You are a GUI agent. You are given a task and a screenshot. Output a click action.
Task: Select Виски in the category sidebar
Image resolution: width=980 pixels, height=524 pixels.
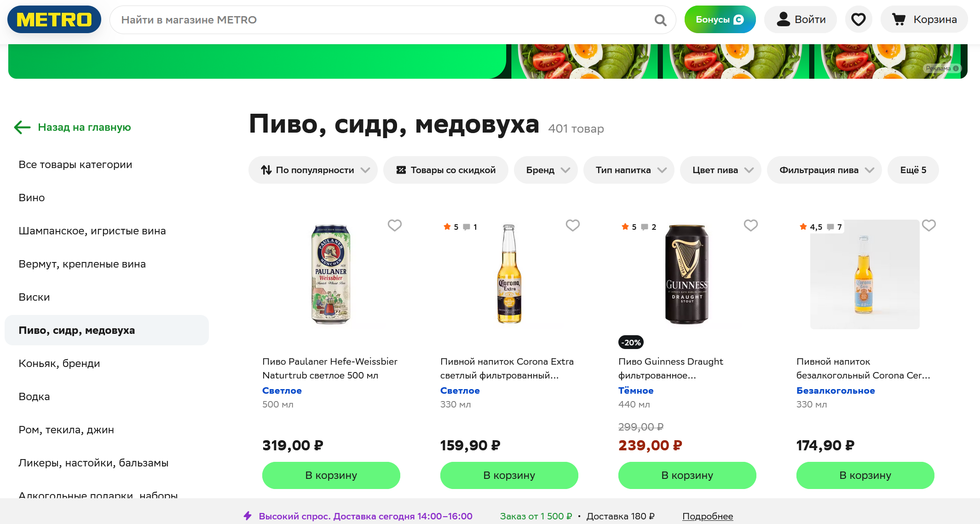(34, 297)
